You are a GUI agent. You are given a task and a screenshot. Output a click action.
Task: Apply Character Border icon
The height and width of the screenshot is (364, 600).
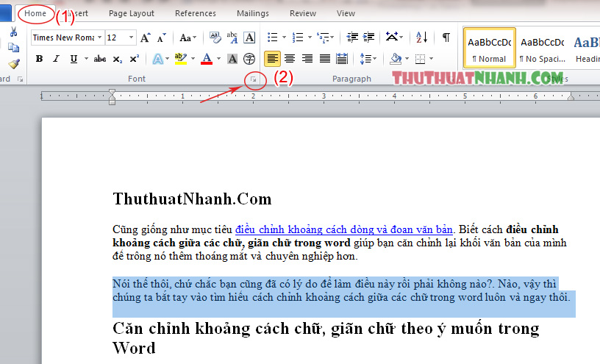[x=249, y=38]
